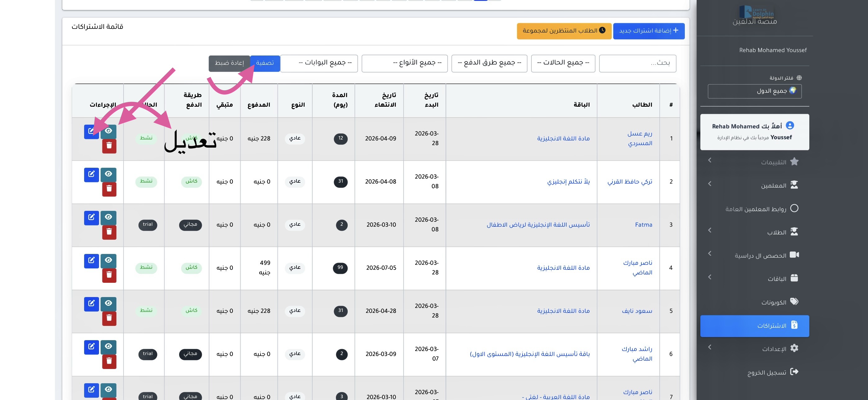Open the country filter dropdown
This screenshot has width=868, height=400.
pos(754,91)
